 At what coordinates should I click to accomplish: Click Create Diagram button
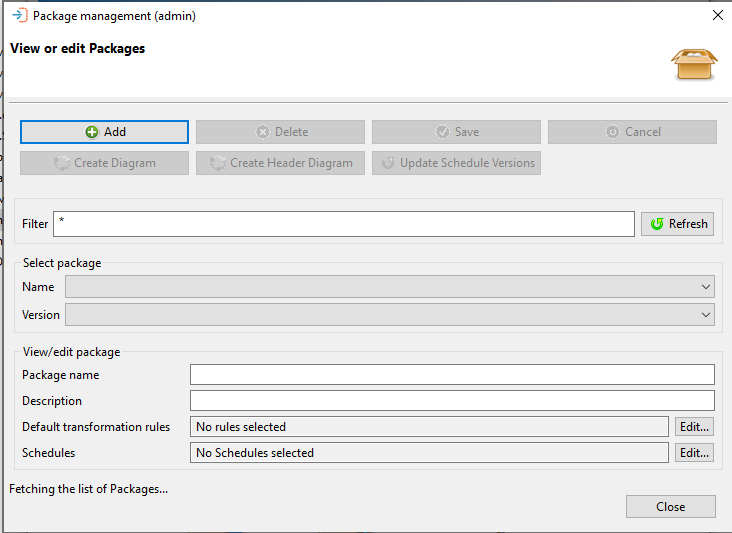tap(104, 163)
